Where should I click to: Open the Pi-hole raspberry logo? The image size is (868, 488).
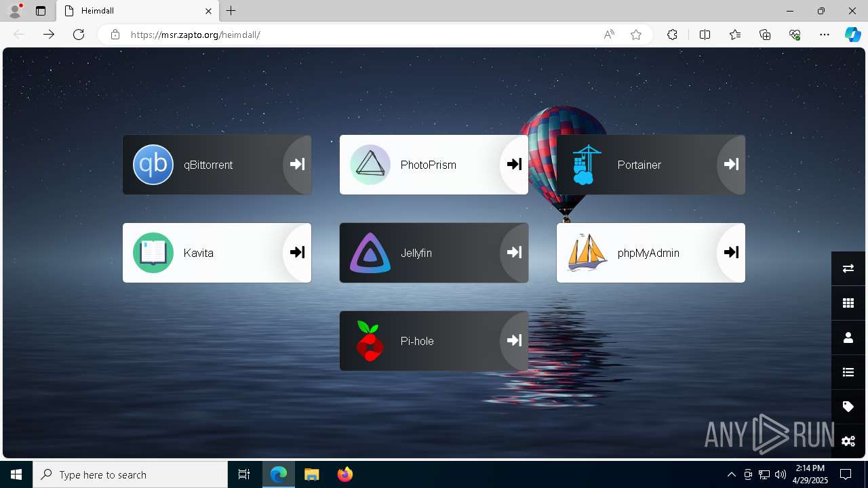[370, 341]
